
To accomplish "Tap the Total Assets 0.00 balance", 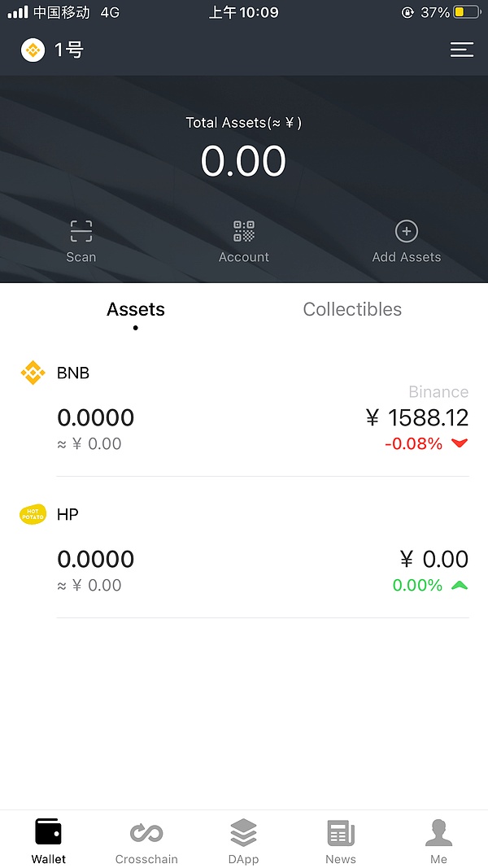I will [243, 161].
